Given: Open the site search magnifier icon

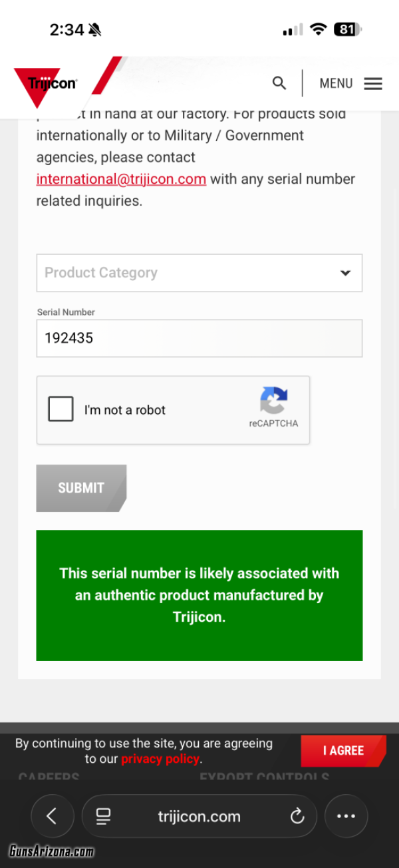Looking at the screenshot, I should click(279, 83).
